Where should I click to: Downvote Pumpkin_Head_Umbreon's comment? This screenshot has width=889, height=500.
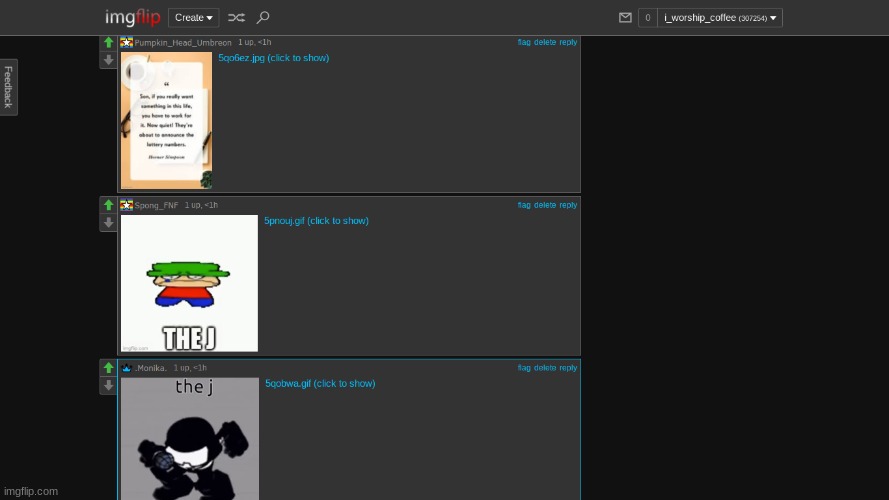coord(108,60)
